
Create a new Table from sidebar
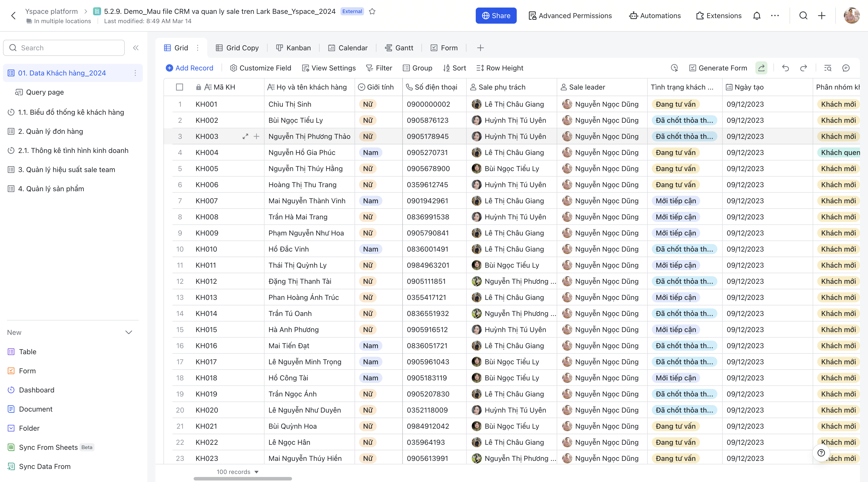(22, 352)
